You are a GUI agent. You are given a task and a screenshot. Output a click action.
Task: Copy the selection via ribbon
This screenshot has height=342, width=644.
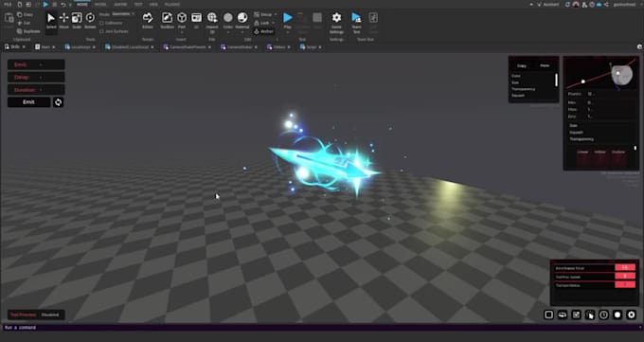25,14
